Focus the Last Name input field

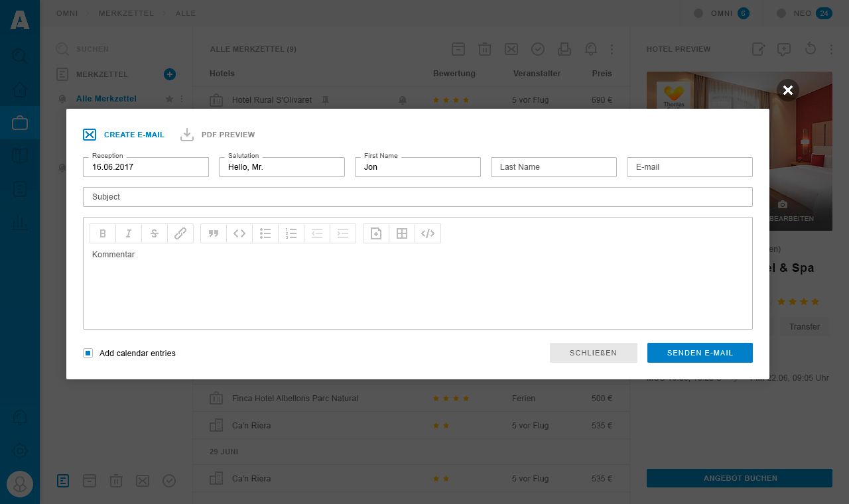553,167
